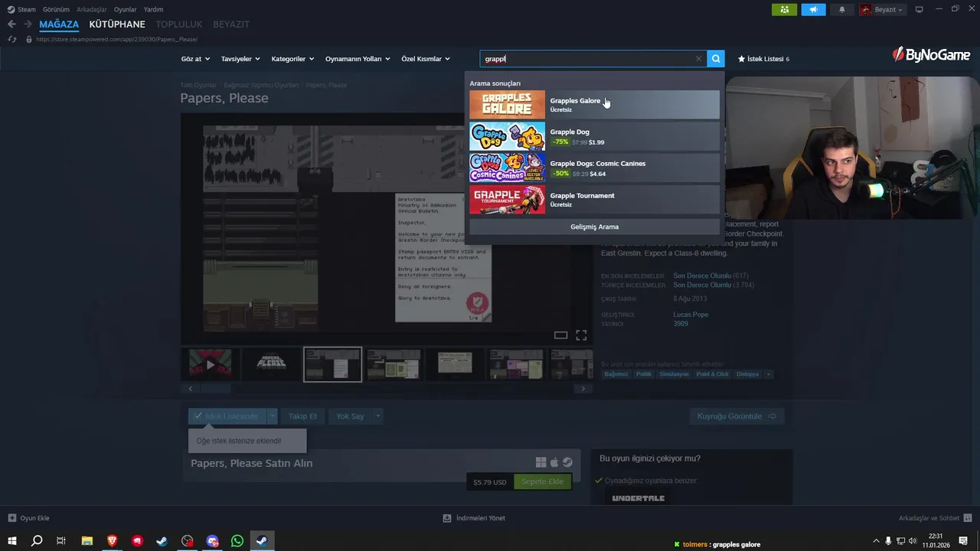
Task: Open İndirmeleri Yönet downloads
Action: tap(474, 518)
